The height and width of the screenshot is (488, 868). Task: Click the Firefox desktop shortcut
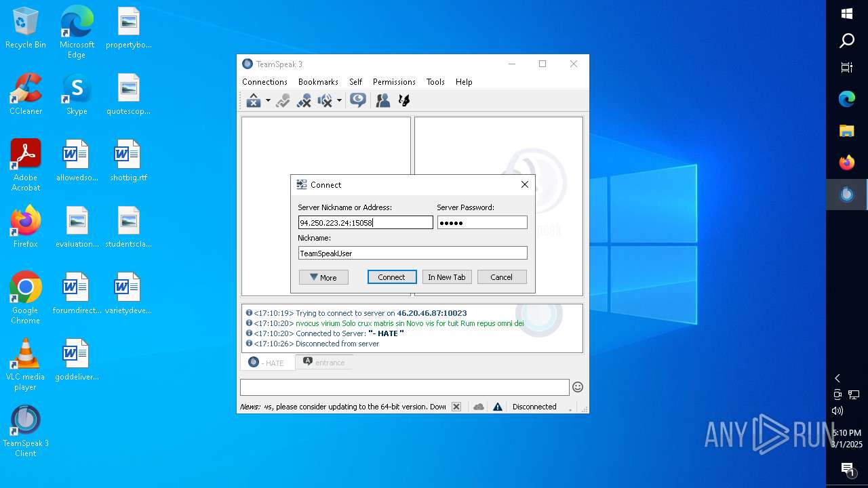click(26, 227)
